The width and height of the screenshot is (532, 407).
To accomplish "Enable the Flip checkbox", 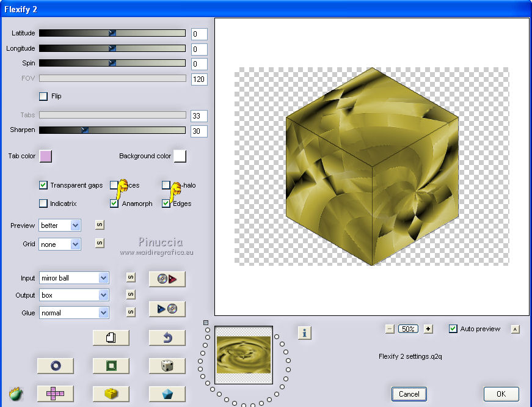I will click(x=43, y=97).
